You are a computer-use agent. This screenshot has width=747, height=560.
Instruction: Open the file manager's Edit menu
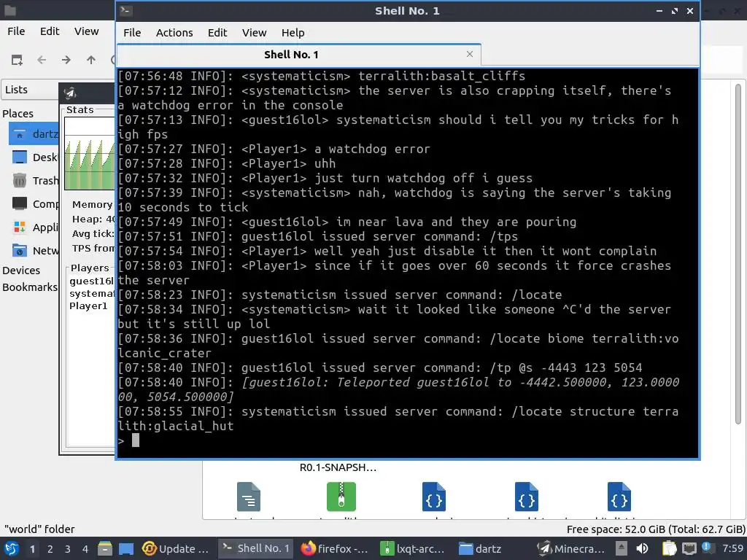pos(50,31)
